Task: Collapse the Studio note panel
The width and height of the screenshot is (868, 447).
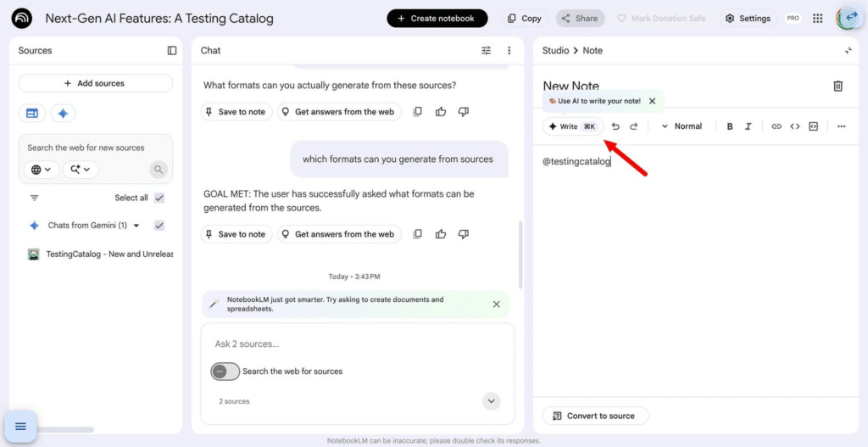Action: point(848,50)
